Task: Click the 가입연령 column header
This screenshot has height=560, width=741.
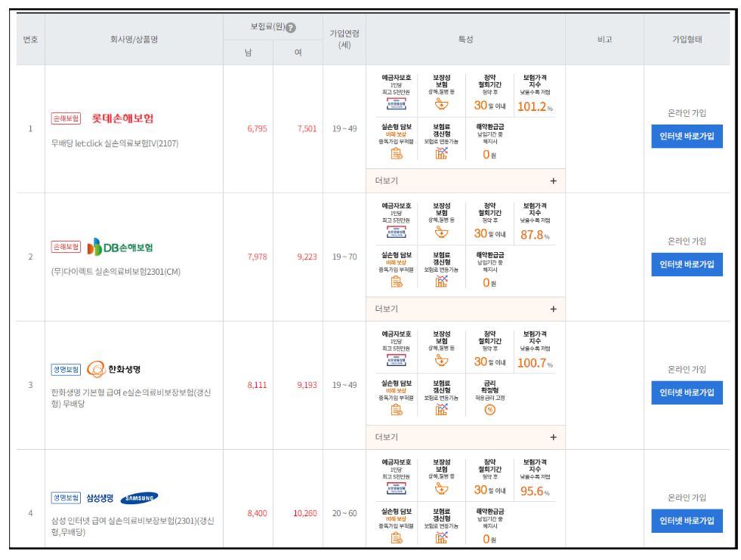Action: (344, 39)
